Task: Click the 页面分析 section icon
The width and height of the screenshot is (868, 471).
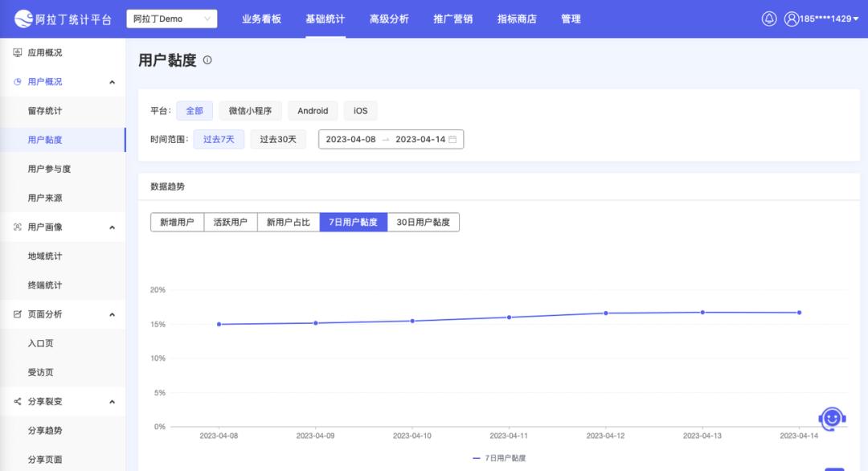Action: [18, 314]
